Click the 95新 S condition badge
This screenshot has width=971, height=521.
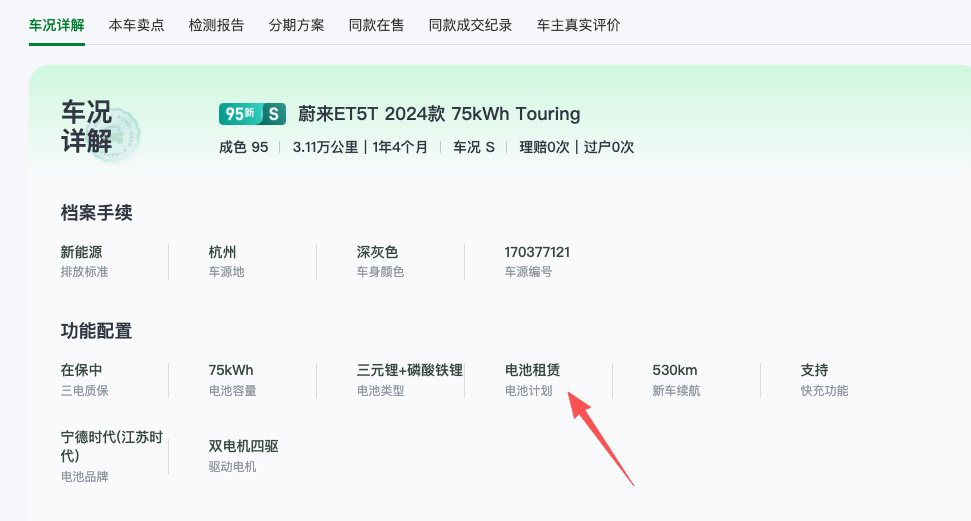tap(252, 114)
